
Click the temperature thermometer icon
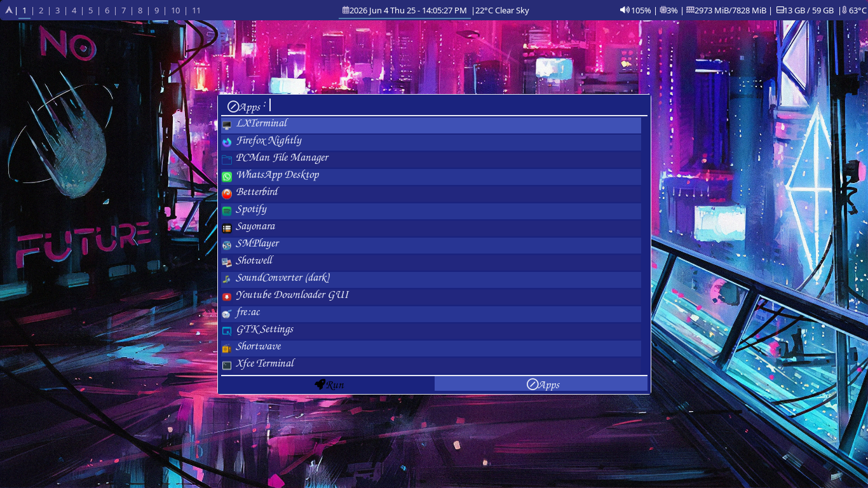click(844, 10)
